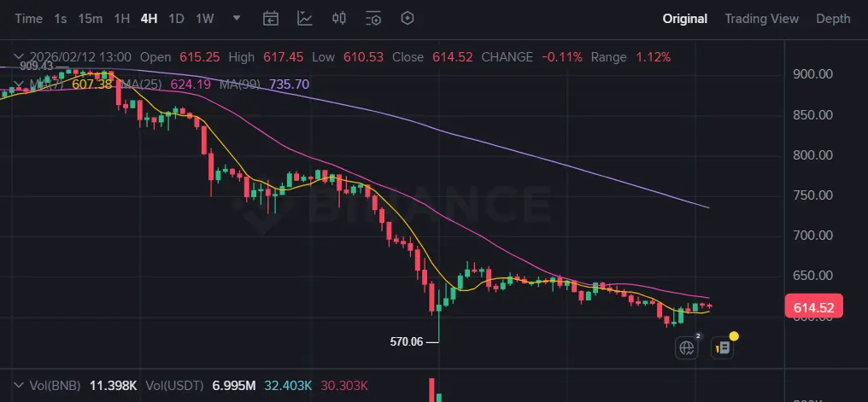Select the 15m interval
The width and height of the screenshot is (868, 402).
(91, 19)
